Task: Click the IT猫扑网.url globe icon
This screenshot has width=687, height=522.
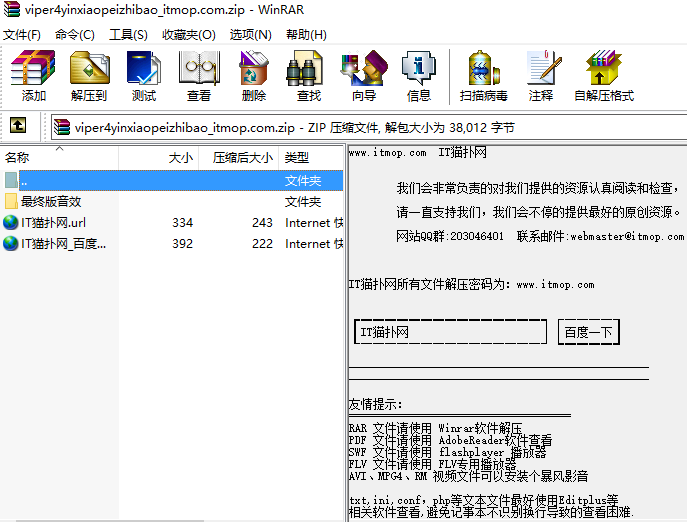Action: [11, 223]
